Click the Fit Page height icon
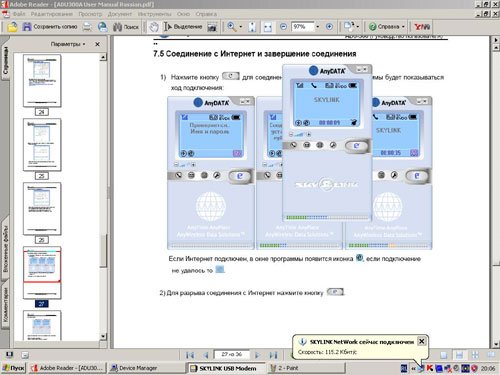This screenshot has height=375, width=500. point(252,27)
